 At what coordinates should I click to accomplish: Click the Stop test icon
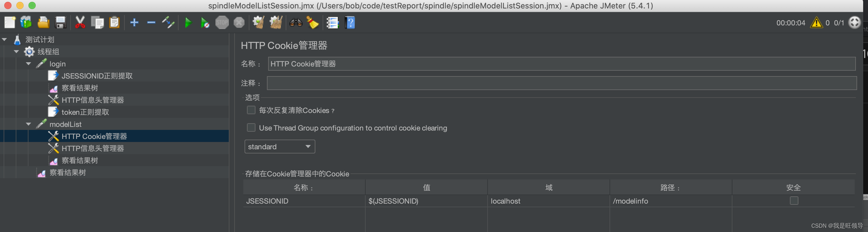(222, 23)
